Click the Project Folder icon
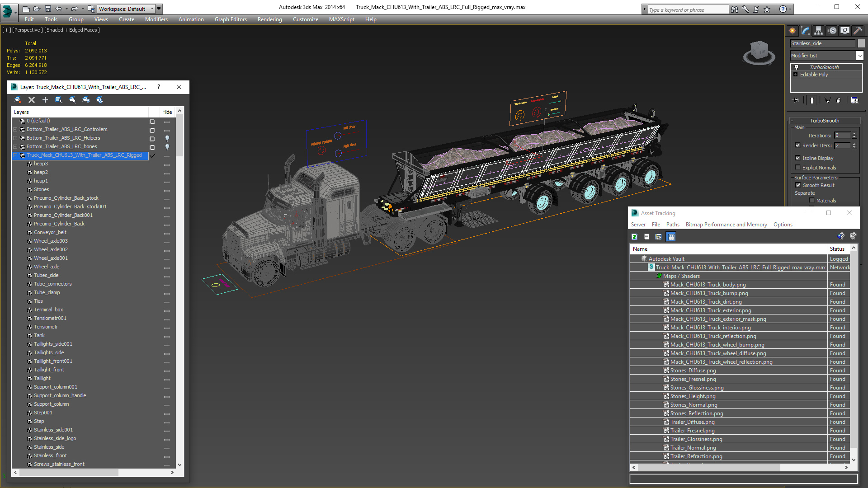This screenshot has width=868, height=488. 91,9
